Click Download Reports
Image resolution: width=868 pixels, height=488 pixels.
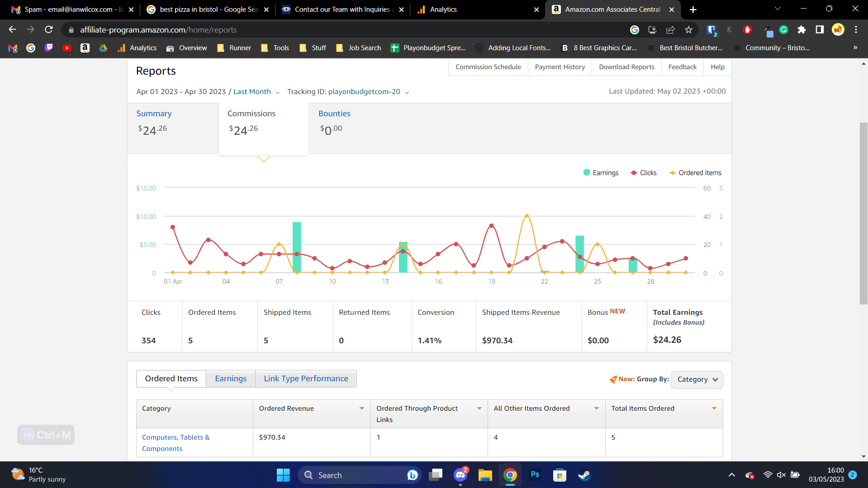626,67
